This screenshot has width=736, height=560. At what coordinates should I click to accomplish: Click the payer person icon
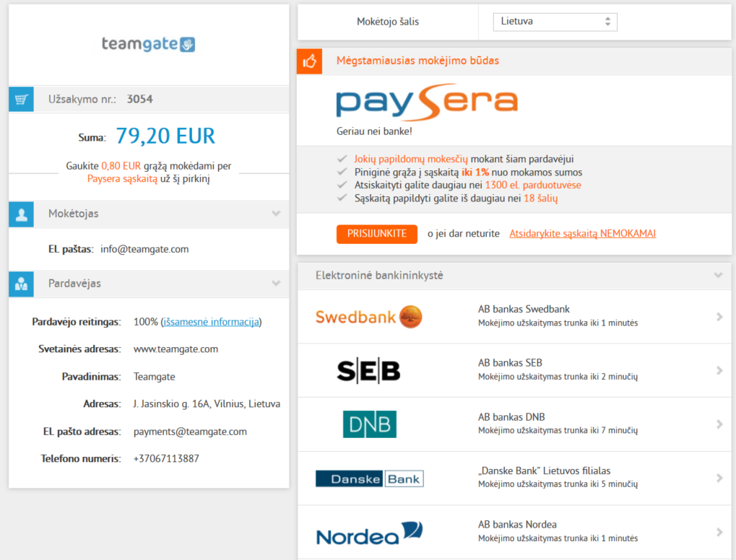pos(21,214)
